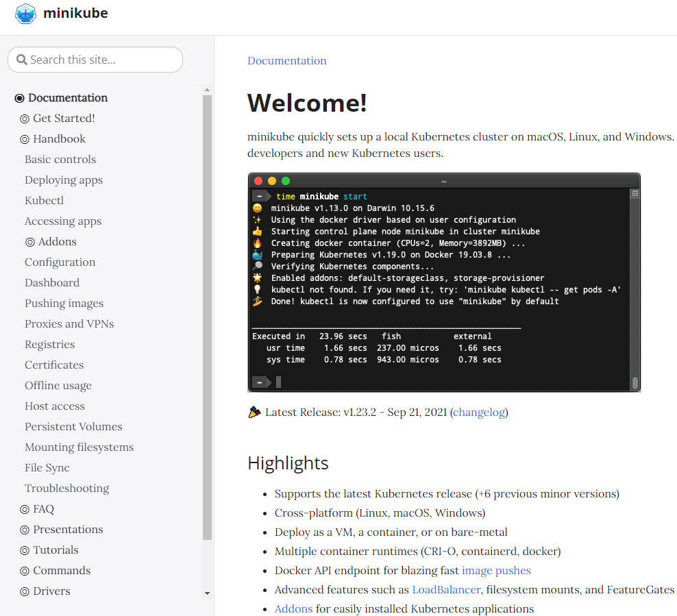Image resolution: width=677 pixels, height=616 pixels.
Task: Click the search magnifier icon
Action: (x=22, y=60)
